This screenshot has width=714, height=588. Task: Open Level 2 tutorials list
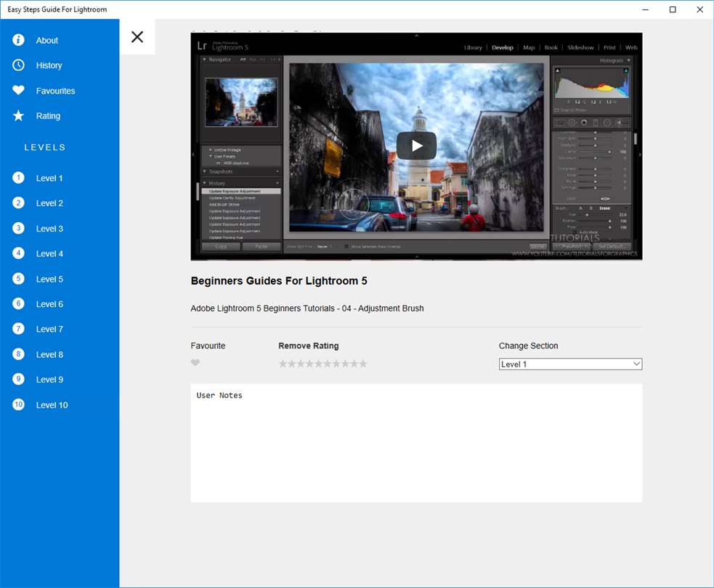49,203
